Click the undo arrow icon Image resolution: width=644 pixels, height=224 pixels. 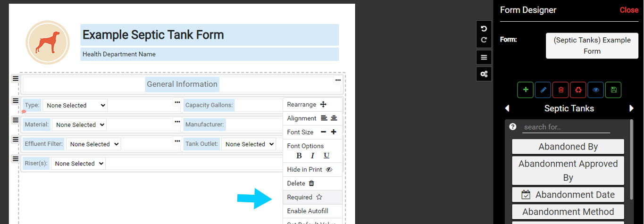484,29
